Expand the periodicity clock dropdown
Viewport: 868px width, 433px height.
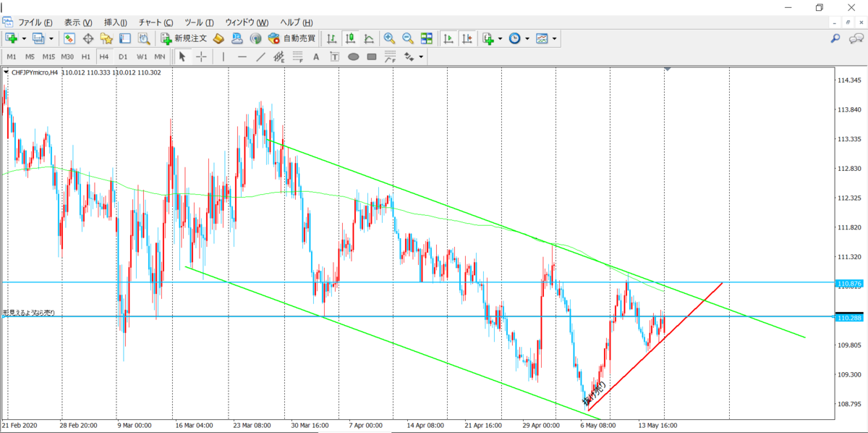(527, 38)
